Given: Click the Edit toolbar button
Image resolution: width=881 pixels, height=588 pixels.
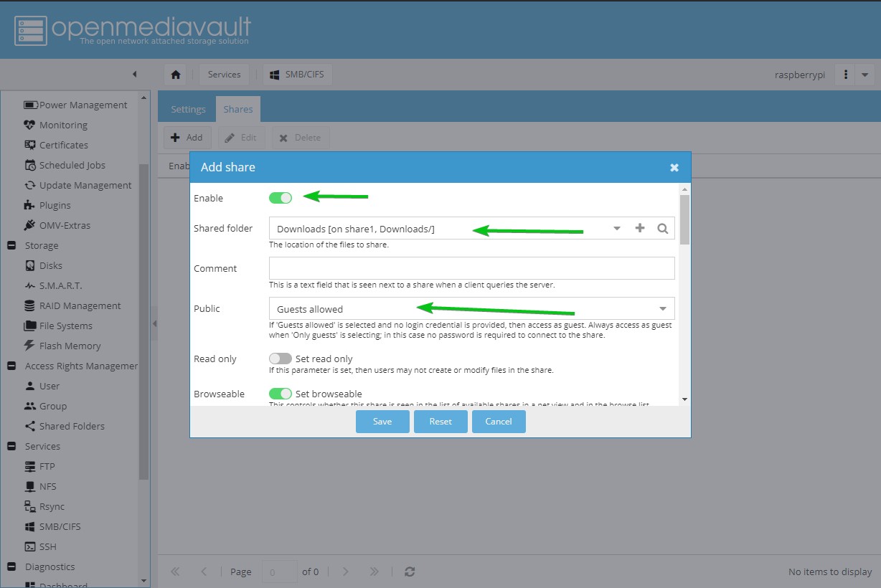Looking at the screenshot, I should [242, 138].
